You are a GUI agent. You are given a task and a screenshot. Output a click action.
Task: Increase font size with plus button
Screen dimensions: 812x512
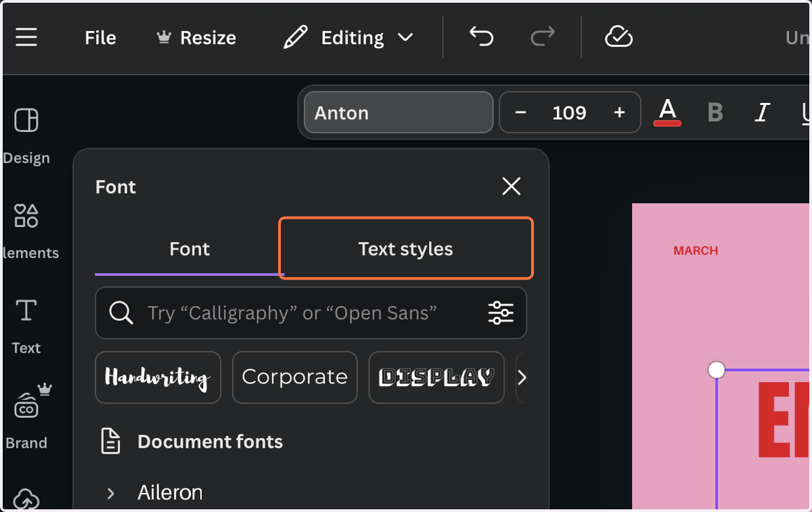619,112
